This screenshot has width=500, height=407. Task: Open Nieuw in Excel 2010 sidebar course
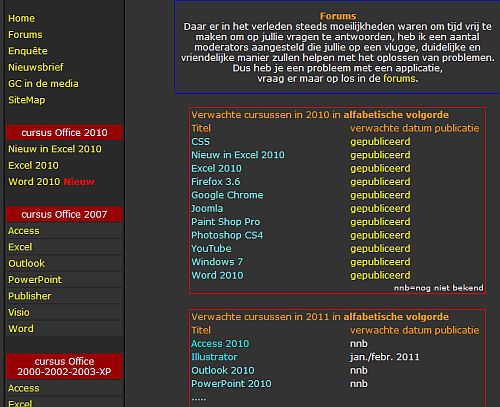tap(55, 149)
